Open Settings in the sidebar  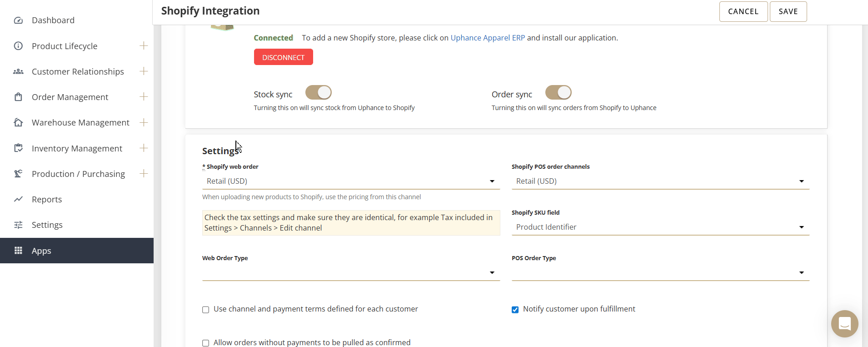(x=47, y=225)
